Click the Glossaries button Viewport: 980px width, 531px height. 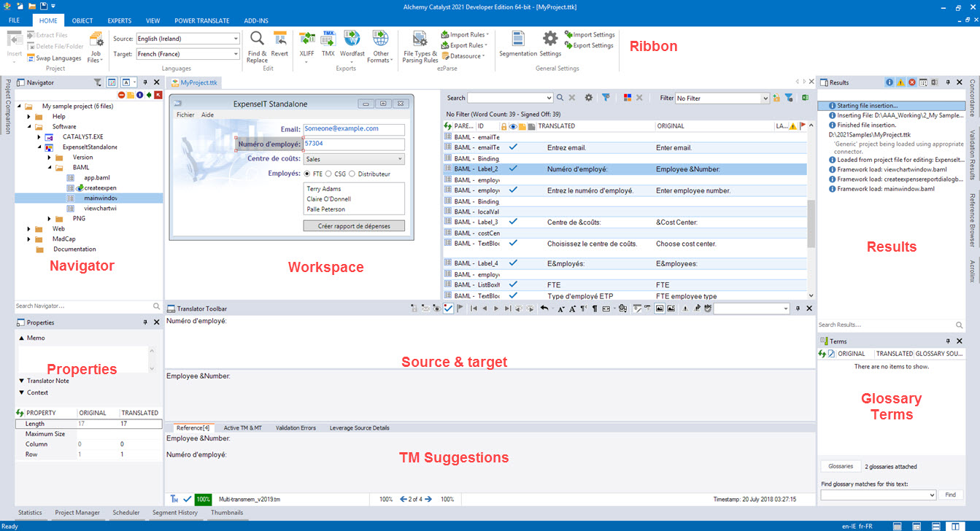click(841, 466)
